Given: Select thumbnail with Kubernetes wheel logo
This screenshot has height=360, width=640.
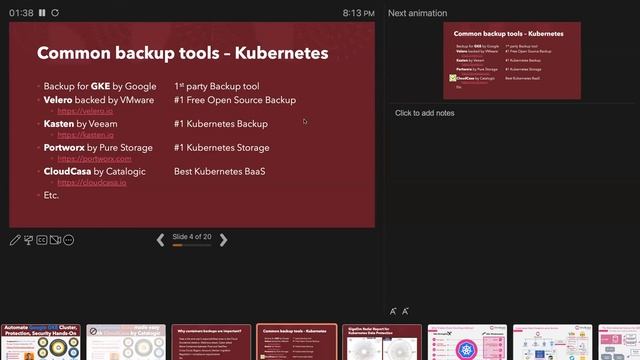Looking at the screenshot, I should coord(467,342).
